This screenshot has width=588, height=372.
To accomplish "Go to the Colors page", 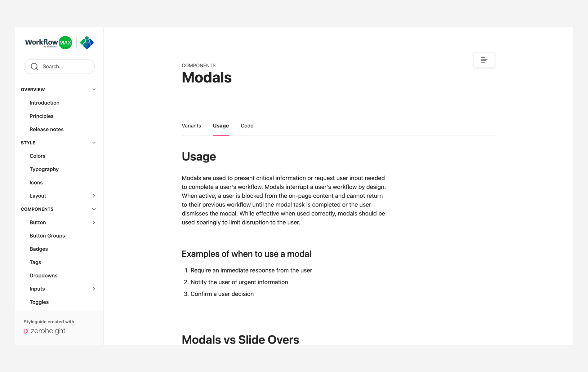I will pyautogui.click(x=38, y=156).
